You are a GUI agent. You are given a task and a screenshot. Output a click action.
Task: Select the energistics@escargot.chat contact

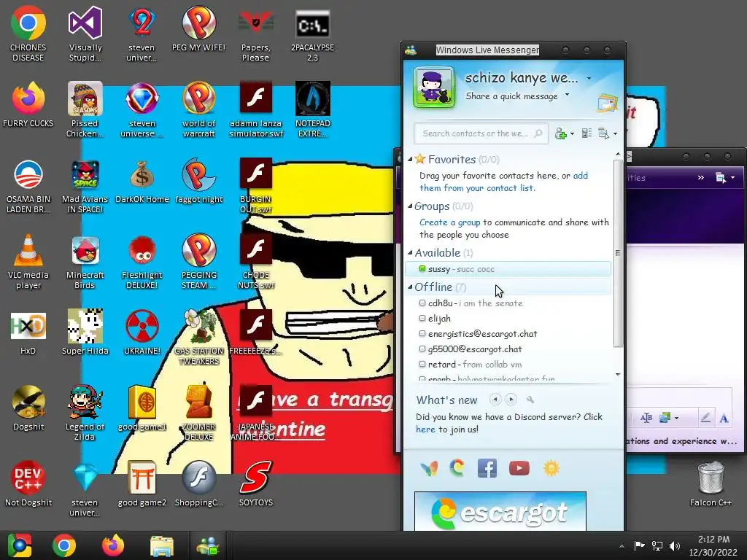click(x=508, y=334)
